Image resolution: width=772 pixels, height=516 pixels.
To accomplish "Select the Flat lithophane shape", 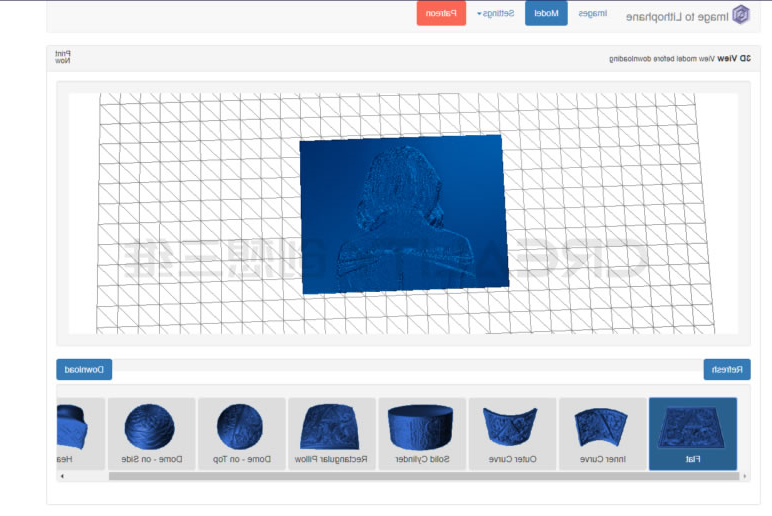I will click(x=692, y=433).
